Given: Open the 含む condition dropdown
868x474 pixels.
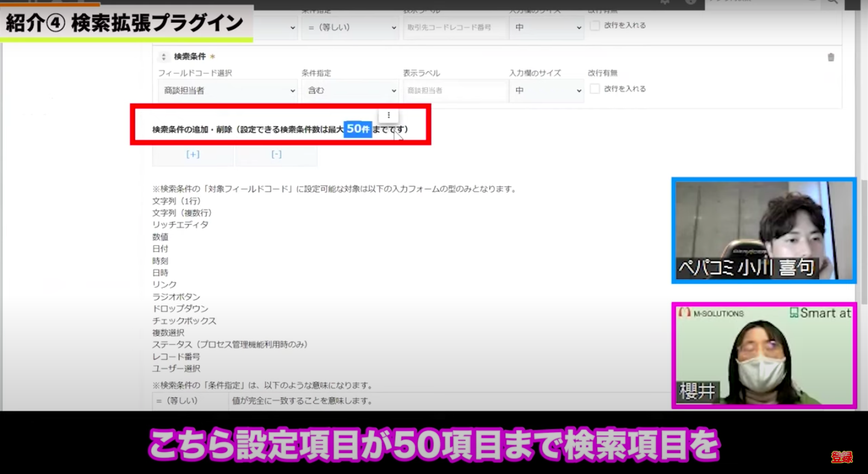Looking at the screenshot, I should 350,91.
